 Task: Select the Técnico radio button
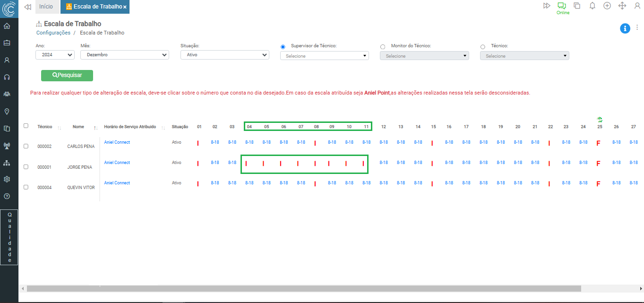tap(482, 47)
